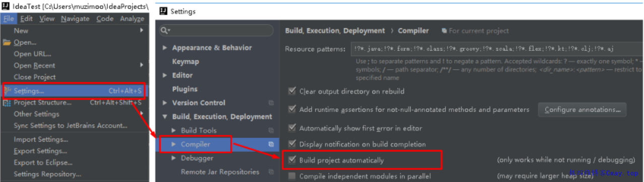Click the project-level copy icon beside Compiler
Screen dimensions: 644x182
tap(271, 144)
